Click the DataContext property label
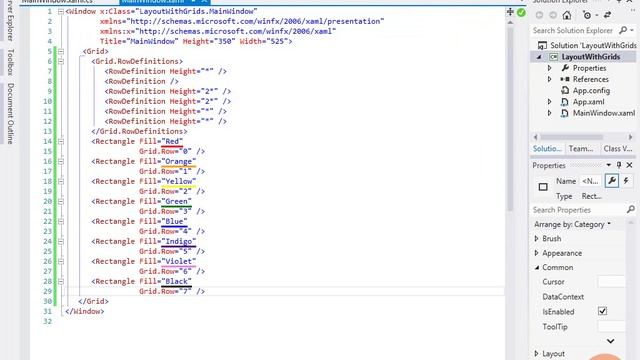This screenshot has width=640, height=360. pos(563,297)
